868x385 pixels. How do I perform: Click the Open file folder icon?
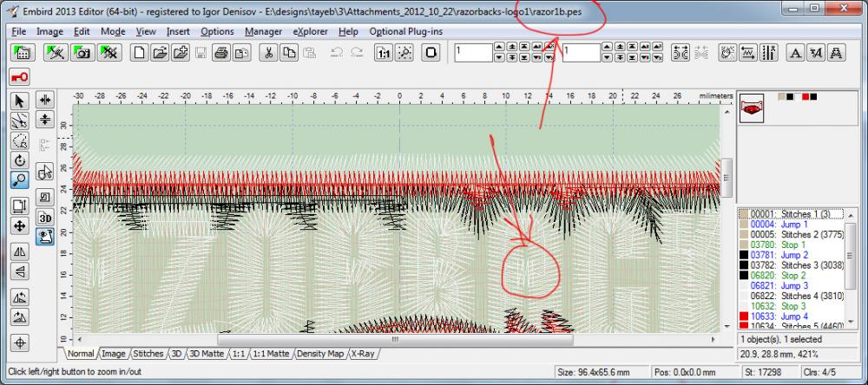(x=160, y=53)
